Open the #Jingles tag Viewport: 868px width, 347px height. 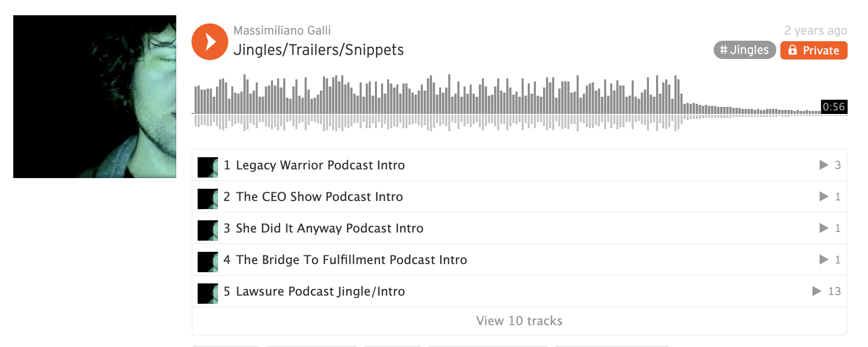(745, 50)
